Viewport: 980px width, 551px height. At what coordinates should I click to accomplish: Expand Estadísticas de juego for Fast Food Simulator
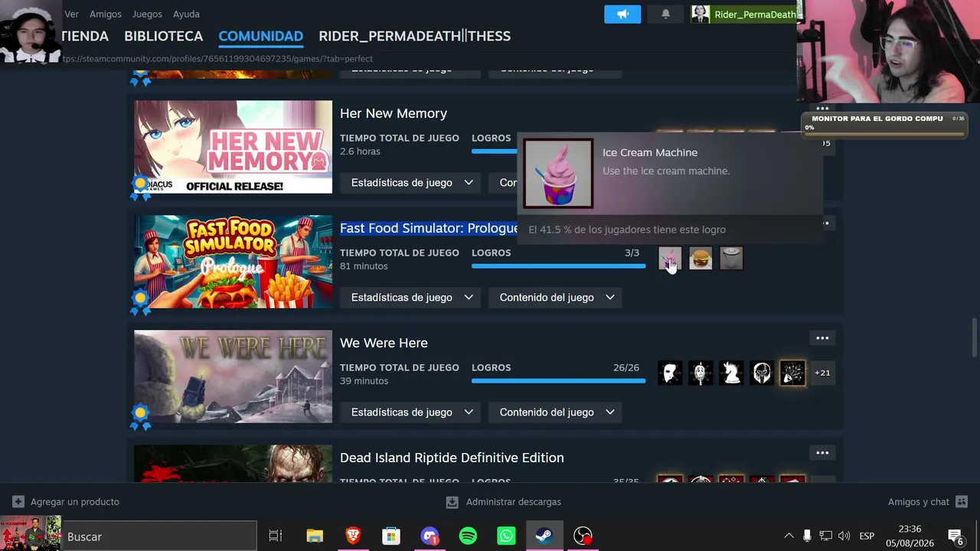412,298
